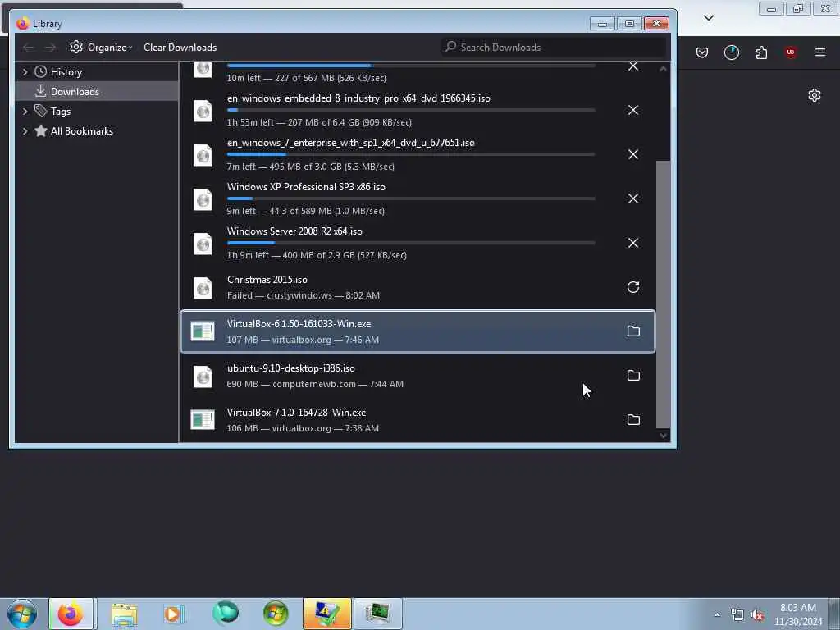Open the Organize menu
The image size is (840, 630).
click(101, 48)
